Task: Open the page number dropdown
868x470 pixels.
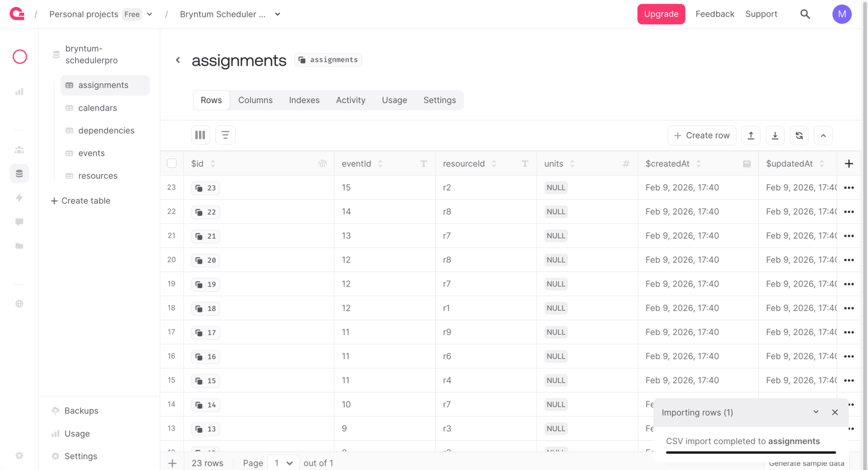Action: [x=283, y=463]
